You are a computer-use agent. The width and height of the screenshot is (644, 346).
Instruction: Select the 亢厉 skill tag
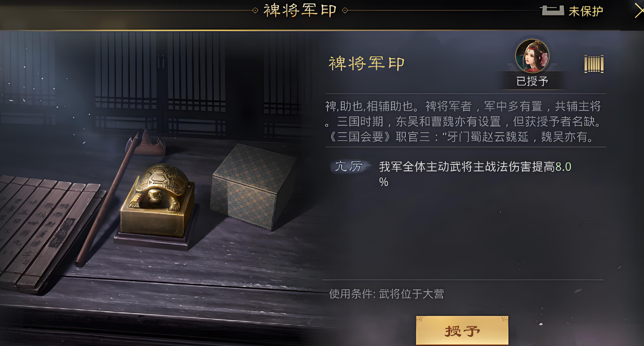pyautogui.click(x=349, y=166)
